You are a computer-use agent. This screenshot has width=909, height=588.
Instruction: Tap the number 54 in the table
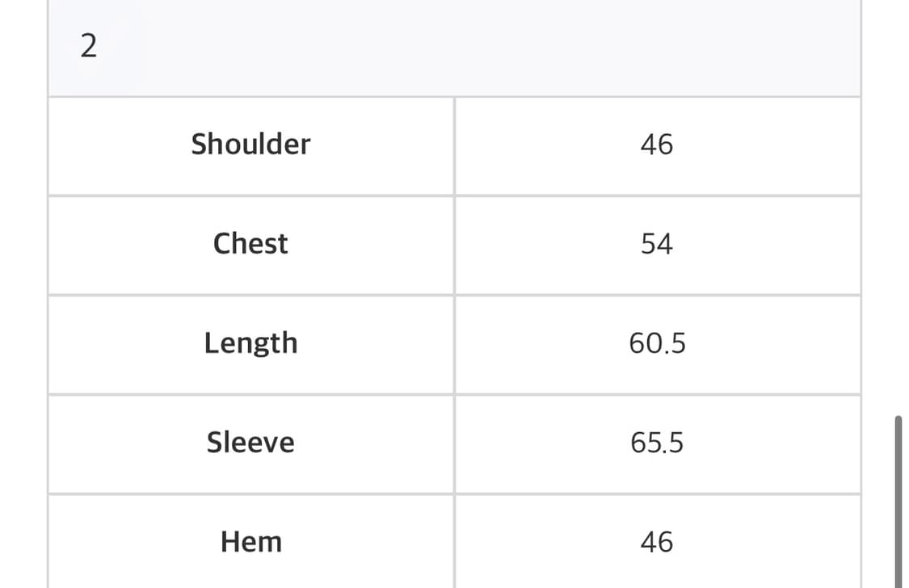click(656, 244)
